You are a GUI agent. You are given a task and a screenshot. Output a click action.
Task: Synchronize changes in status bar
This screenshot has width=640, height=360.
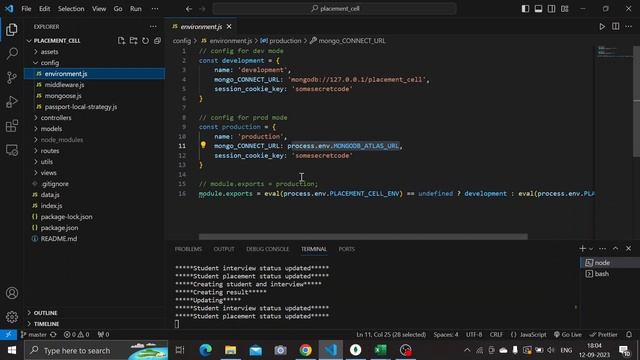53,334
